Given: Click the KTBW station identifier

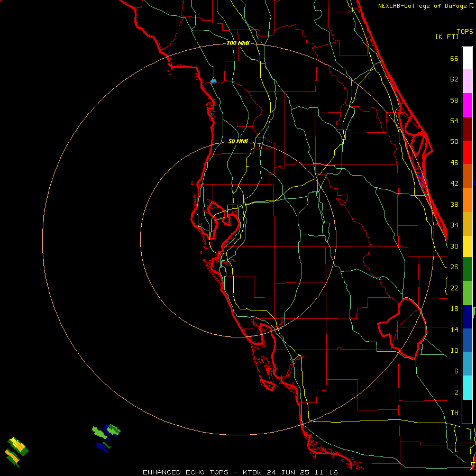Looking at the screenshot, I should pyautogui.click(x=252, y=472).
